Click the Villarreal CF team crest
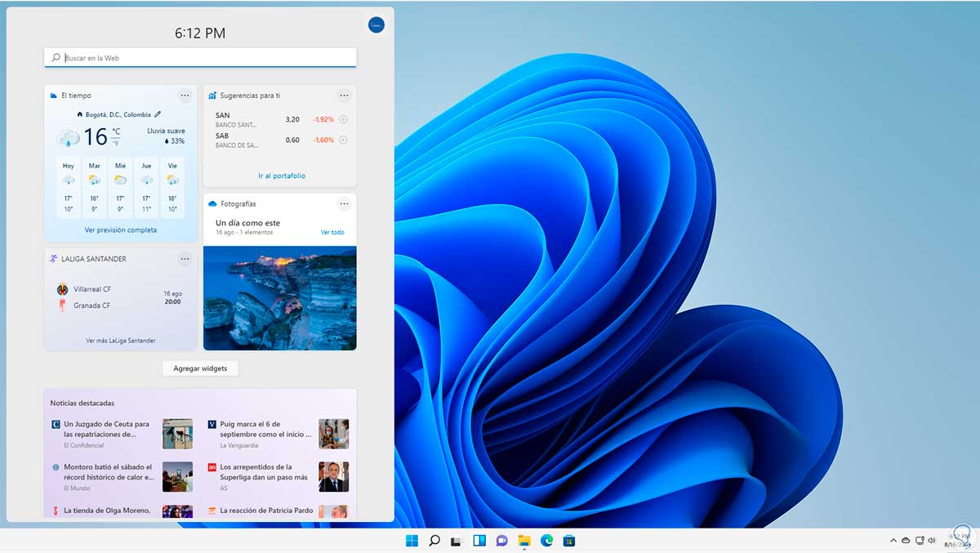The width and height of the screenshot is (980, 553). (63, 289)
